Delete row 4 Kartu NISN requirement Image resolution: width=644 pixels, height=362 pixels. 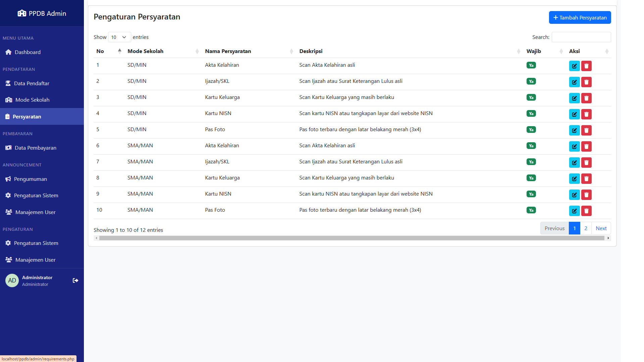tap(586, 114)
